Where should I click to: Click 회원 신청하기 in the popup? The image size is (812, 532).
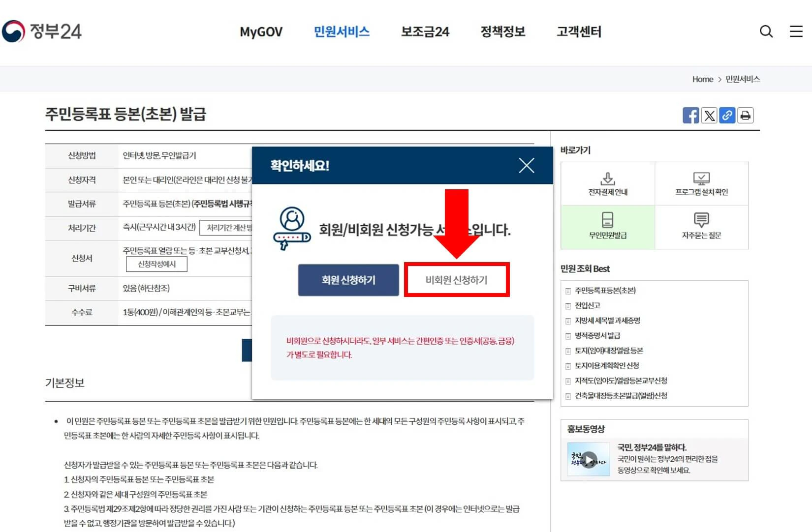tap(348, 279)
